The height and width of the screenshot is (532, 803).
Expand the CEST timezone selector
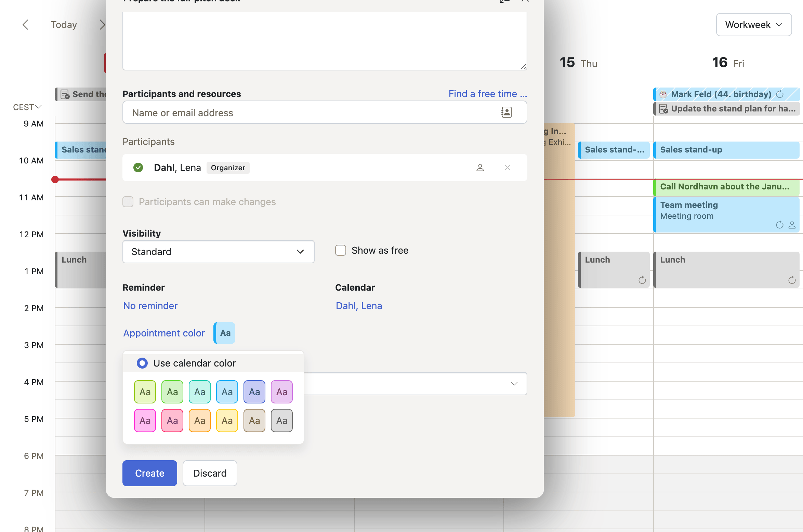click(x=27, y=107)
